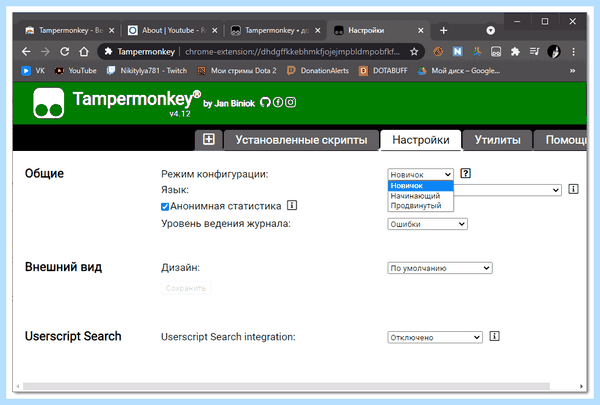The height and width of the screenshot is (405, 600).
Task: Click the horizontal scrollbar at page bottom
Action: (286, 386)
